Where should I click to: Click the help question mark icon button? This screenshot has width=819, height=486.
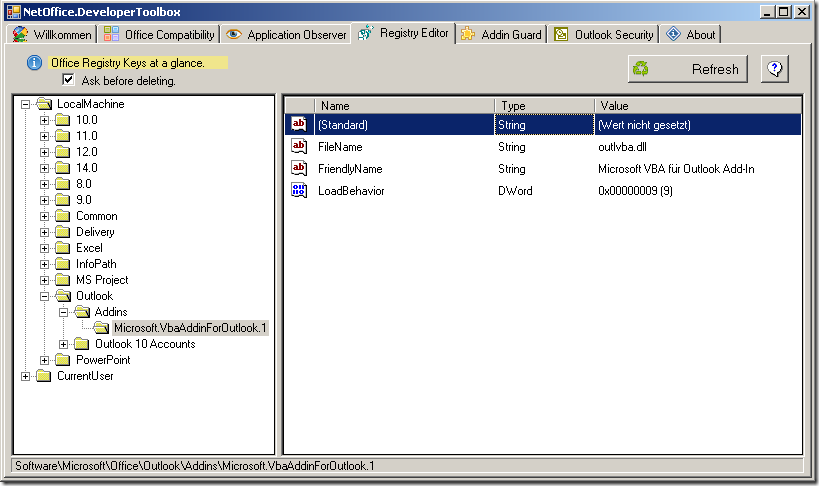[776, 69]
